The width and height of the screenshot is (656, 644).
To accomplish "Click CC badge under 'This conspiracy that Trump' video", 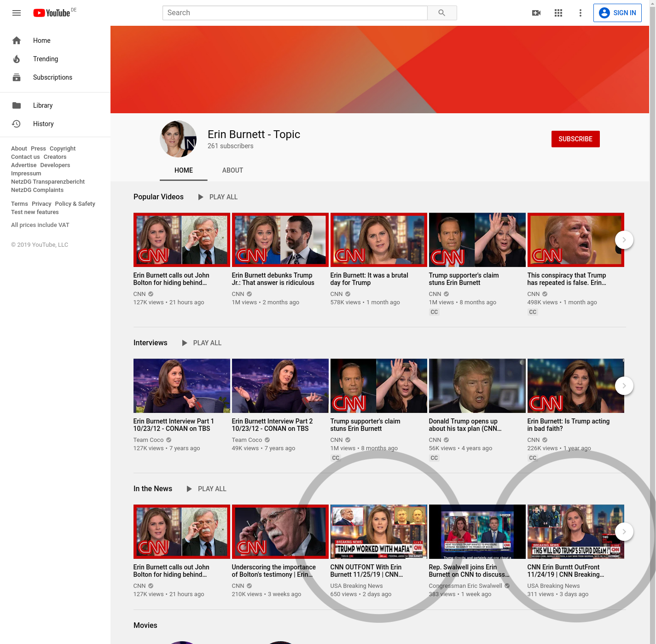I will 533,312.
